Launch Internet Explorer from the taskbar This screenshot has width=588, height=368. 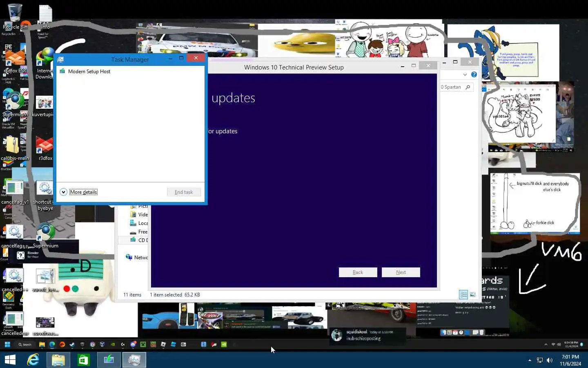[x=33, y=360]
